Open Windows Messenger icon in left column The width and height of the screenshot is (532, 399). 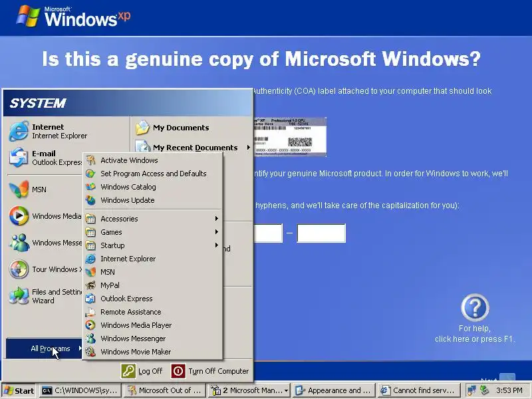click(x=19, y=242)
